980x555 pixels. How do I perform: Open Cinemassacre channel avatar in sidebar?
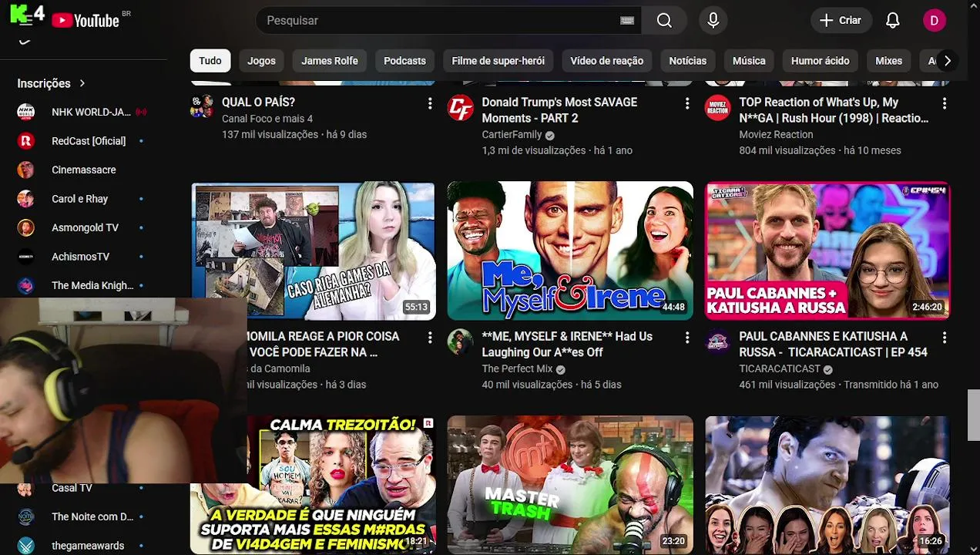pos(26,170)
